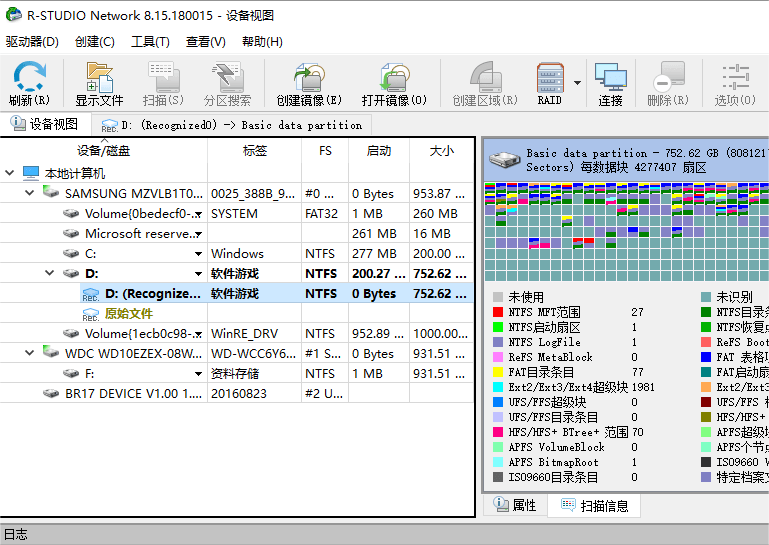Open dropdown arrow on D: row
Screen dimensions: 769x545
pos(198,274)
